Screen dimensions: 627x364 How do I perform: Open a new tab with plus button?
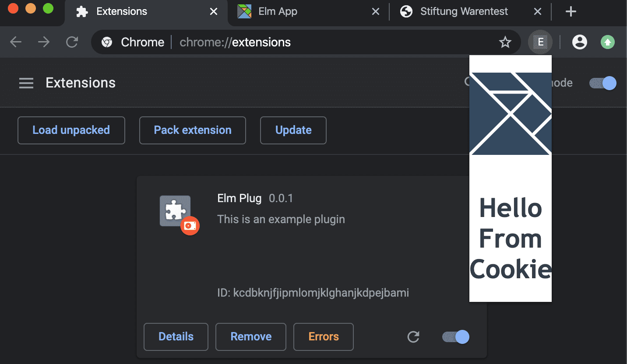[571, 11]
